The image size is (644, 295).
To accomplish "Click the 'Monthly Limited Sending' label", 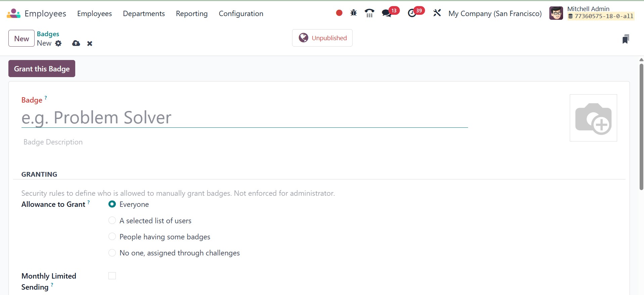I will tap(49, 282).
